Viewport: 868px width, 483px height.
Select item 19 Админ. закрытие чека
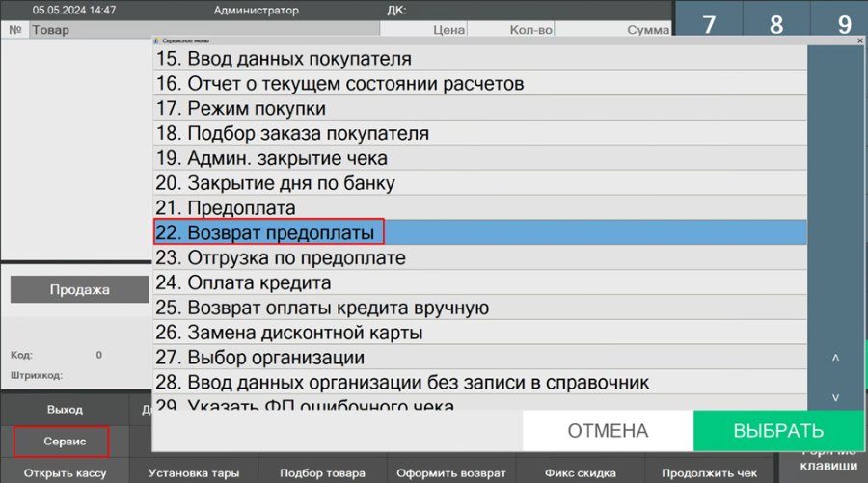click(479, 158)
